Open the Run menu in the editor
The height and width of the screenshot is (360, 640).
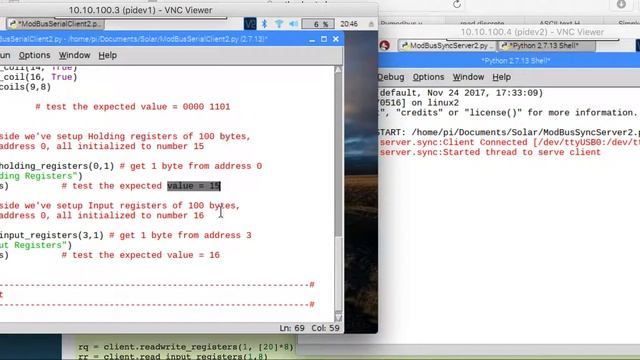coord(5,55)
